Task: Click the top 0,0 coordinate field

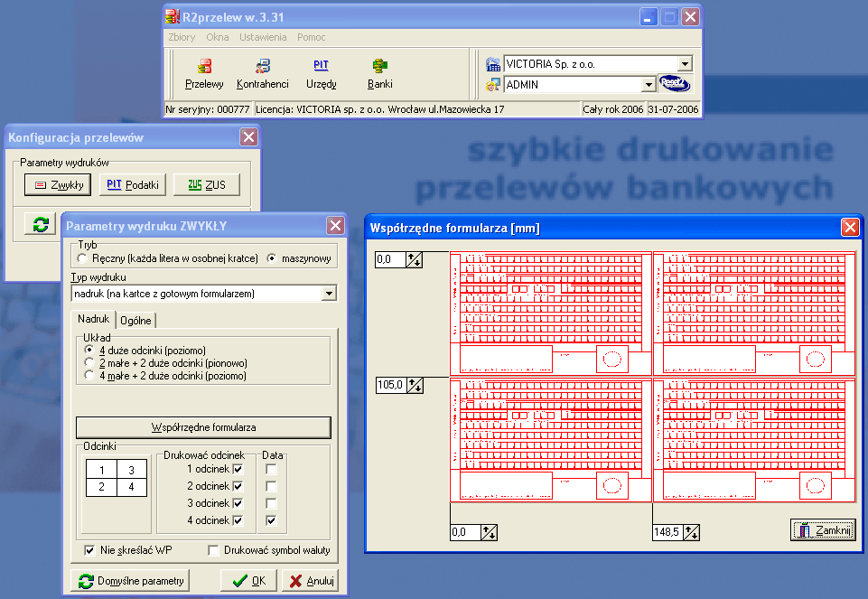Action: pos(391,259)
